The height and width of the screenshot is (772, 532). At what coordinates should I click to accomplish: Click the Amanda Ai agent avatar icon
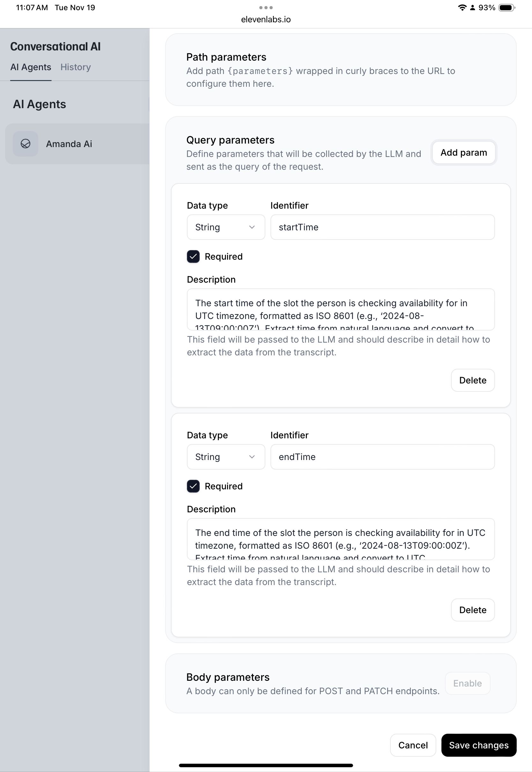point(25,144)
